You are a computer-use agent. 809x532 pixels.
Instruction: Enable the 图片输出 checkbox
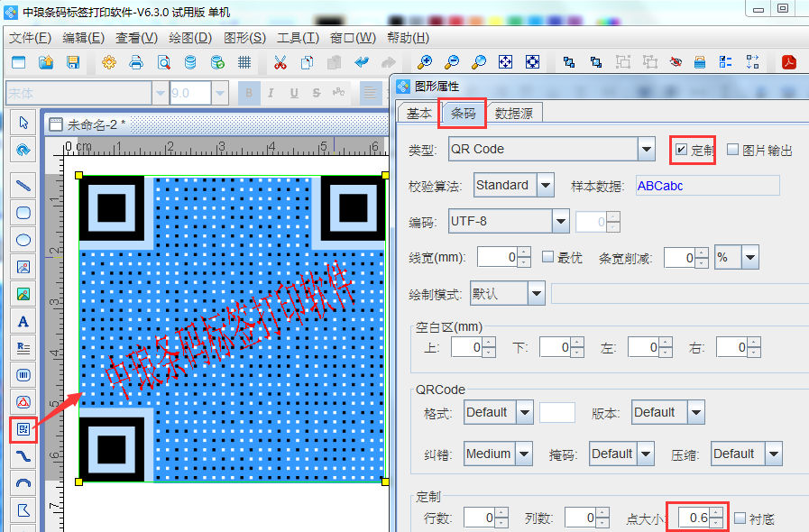(x=732, y=150)
